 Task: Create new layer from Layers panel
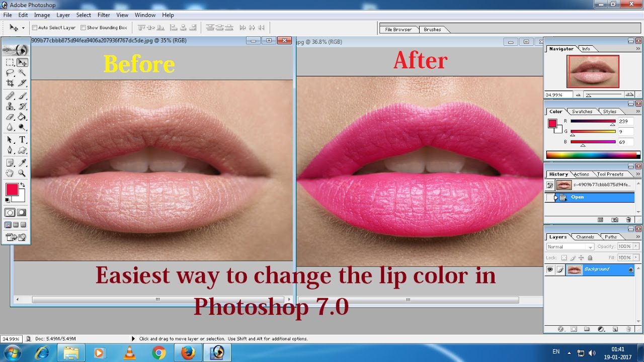[615, 329]
